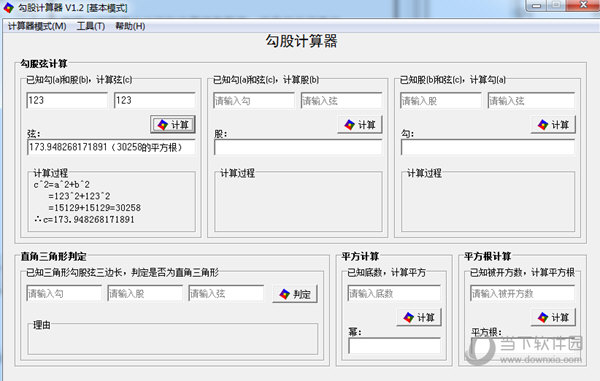The height and width of the screenshot is (381, 600).
Task: Open the 帮助(H) menu
Action: (130, 26)
